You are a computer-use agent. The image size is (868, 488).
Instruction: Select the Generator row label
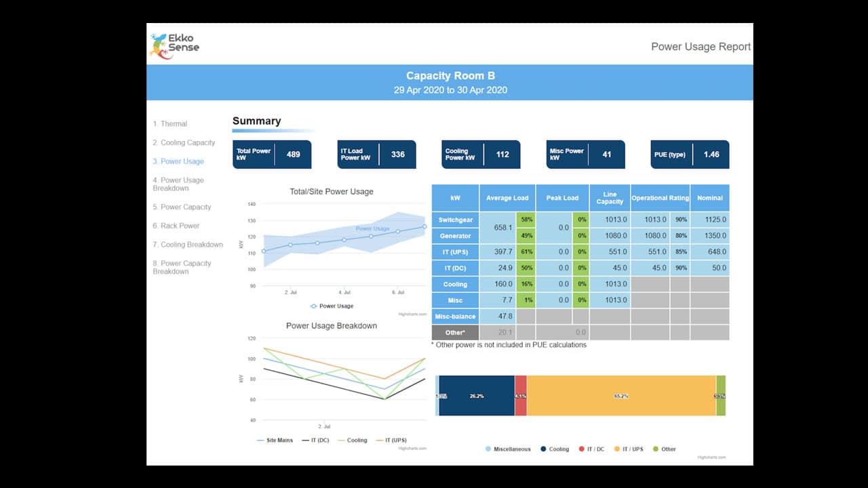pyautogui.click(x=455, y=236)
